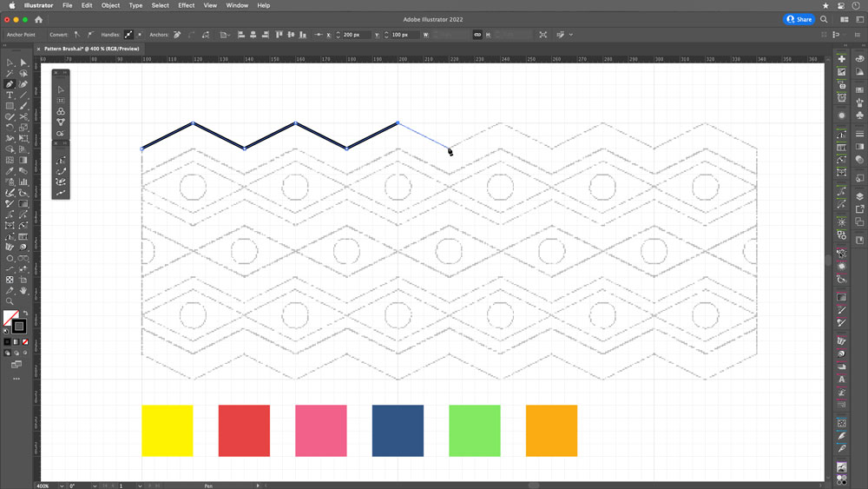
Task: Close the Pattern Brush.ai tab
Action: coord(38,49)
